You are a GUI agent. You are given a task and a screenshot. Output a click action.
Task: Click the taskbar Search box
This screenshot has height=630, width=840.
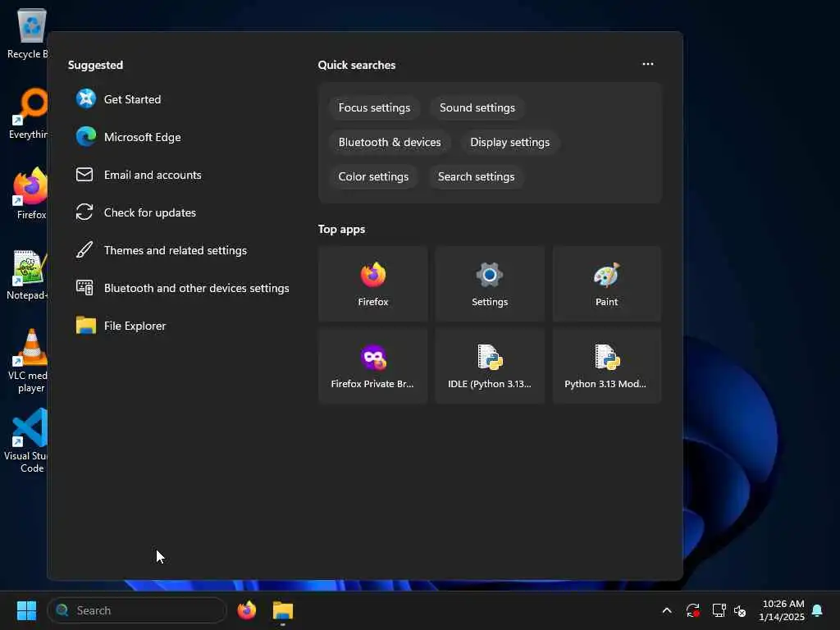137,610
